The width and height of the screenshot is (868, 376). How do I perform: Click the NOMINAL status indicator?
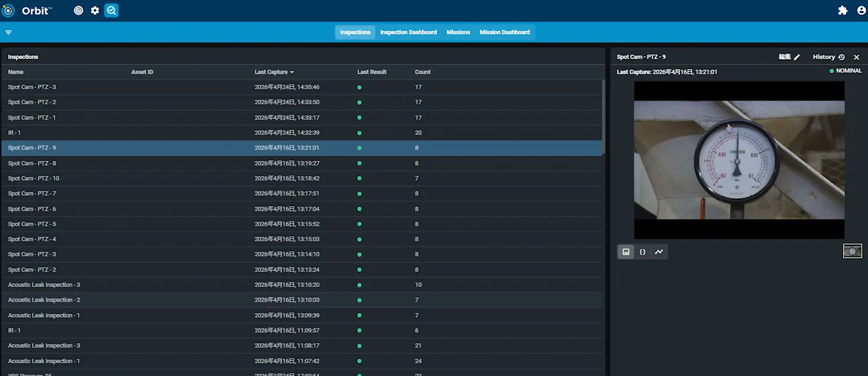click(846, 71)
